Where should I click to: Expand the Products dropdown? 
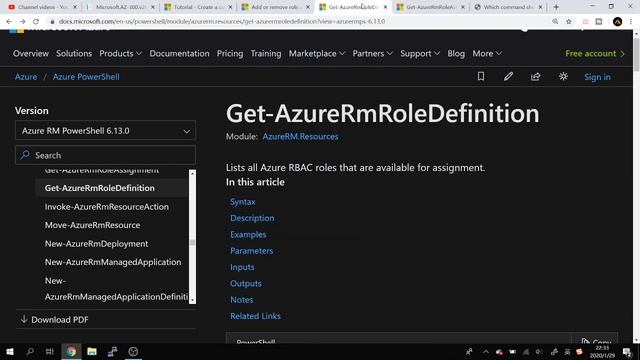tap(120, 53)
